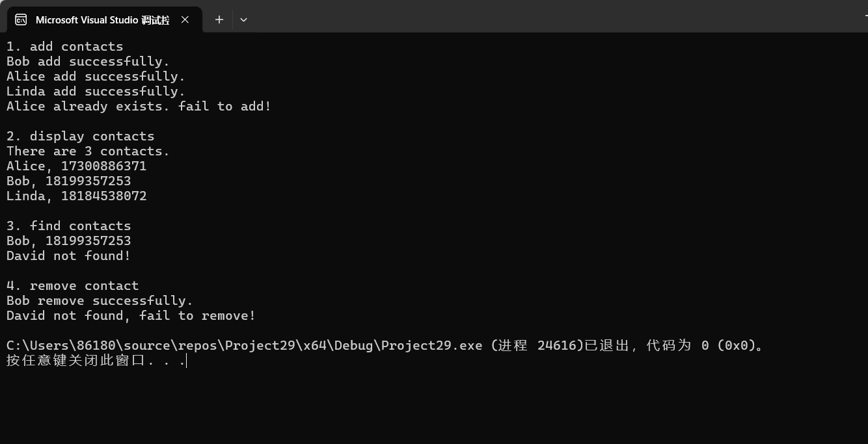Image resolution: width=868 pixels, height=444 pixels.
Task: Click Alice's phone number 17300886371
Action: point(103,166)
